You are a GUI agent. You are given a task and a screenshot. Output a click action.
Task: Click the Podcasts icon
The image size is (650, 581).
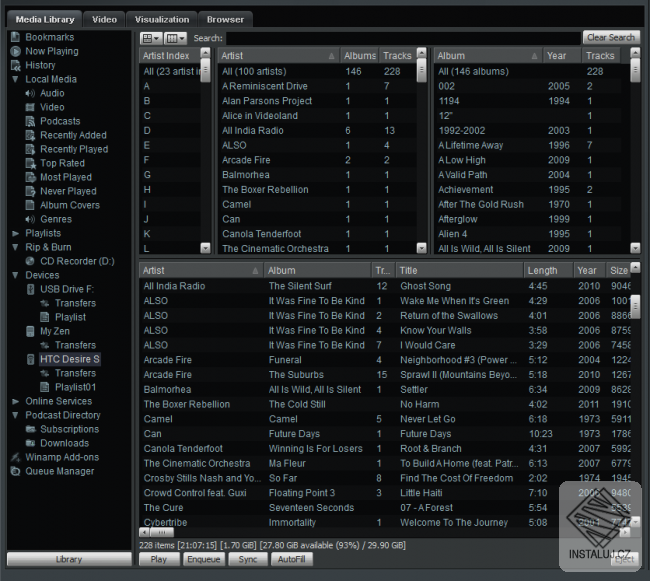tap(30, 121)
